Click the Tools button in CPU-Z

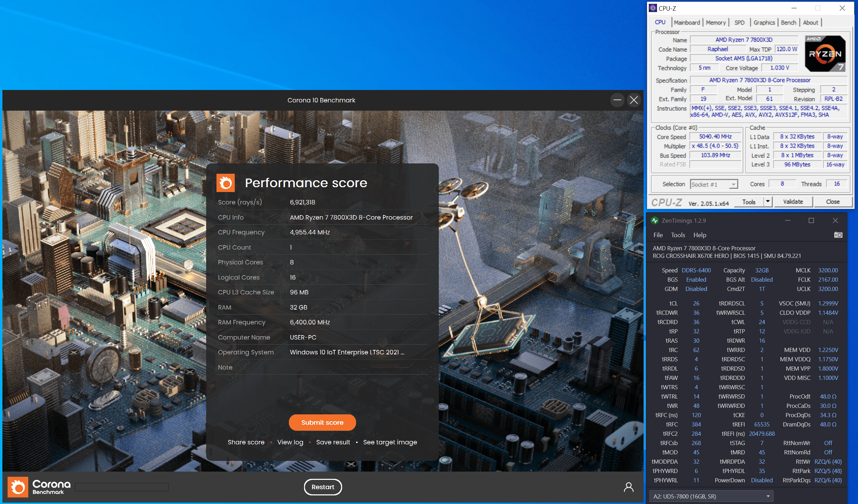click(748, 202)
